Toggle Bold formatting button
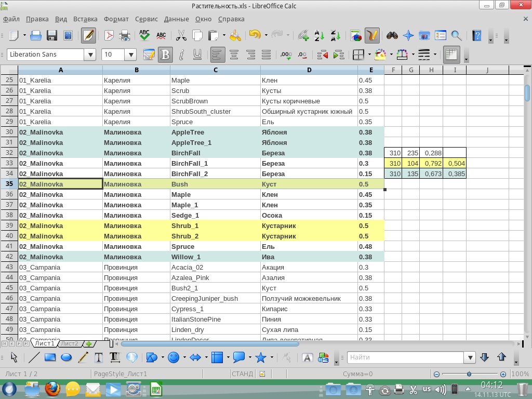Image resolution: width=532 pixels, height=399 pixels. (x=165, y=55)
